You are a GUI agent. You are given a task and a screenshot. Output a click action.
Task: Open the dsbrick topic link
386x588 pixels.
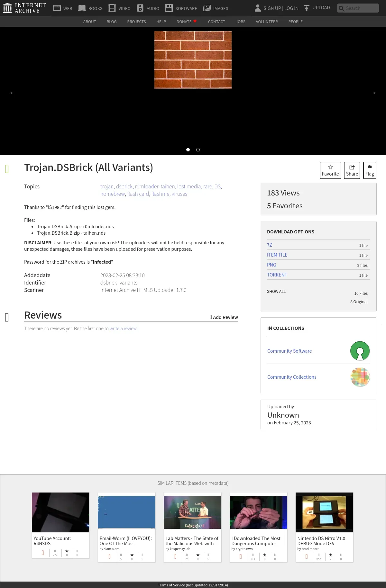[x=124, y=186]
